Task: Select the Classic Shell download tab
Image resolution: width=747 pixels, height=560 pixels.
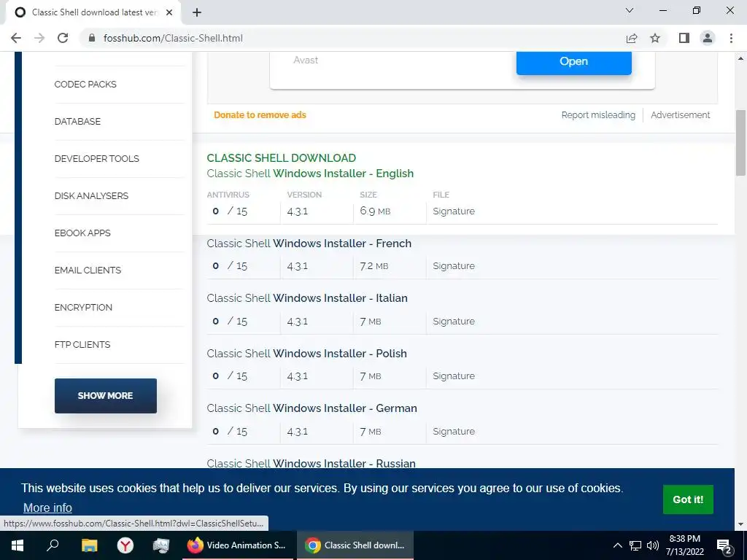Action: 93,12
